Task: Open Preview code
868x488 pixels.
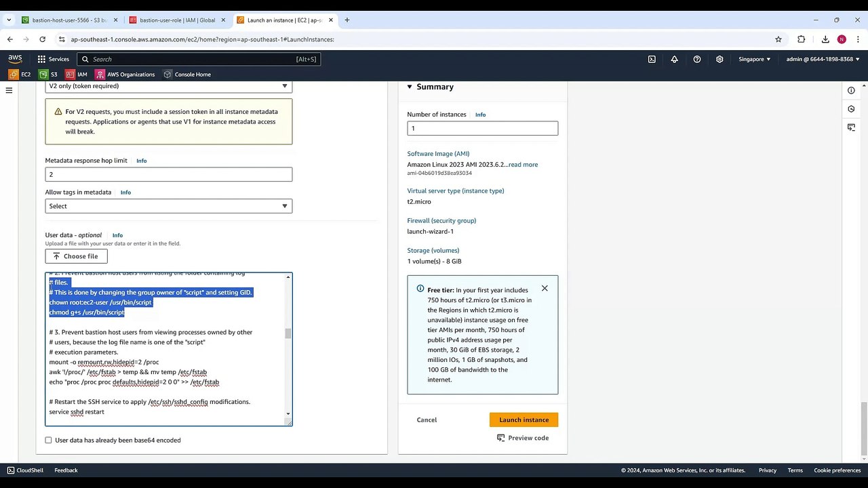Action: point(523,438)
